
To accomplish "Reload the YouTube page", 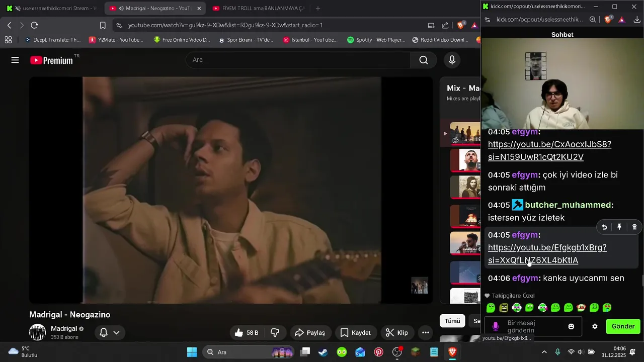I will pyautogui.click(x=34, y=25).
